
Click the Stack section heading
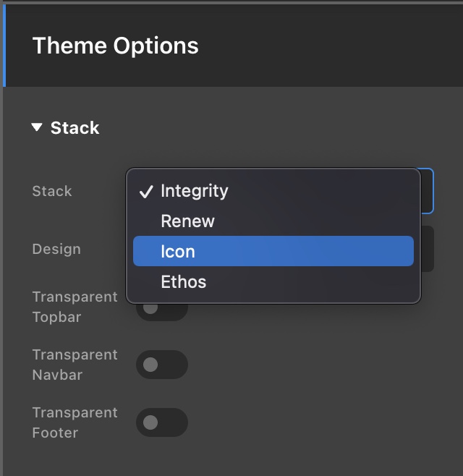tap(75, 128)
